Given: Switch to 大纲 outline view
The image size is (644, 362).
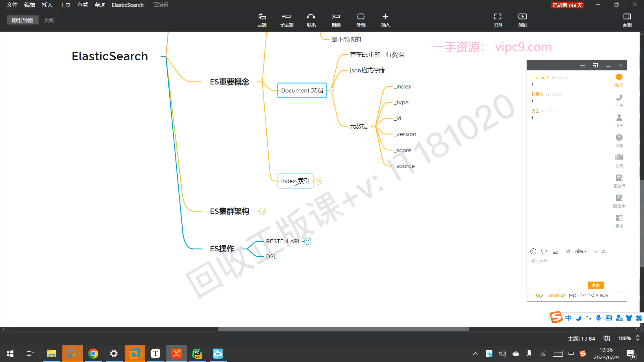Looking at the screenshot, I should 49,20.
